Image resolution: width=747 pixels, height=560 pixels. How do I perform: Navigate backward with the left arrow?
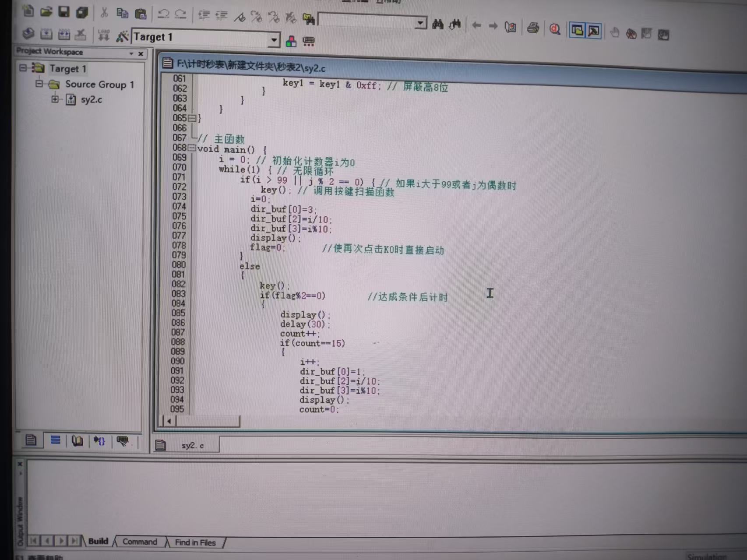coord(477,25)
